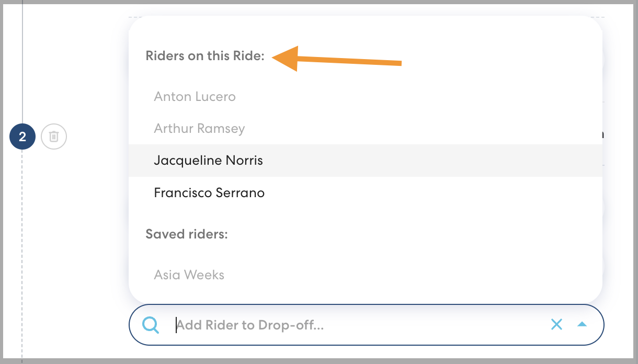This screenshot has height=364, width=638.
Task: Collapse the rider list using the up caret
Action: 582,325
